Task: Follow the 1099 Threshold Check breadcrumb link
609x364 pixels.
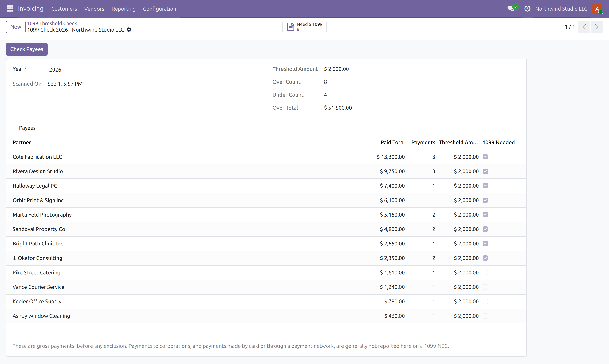Action: click(x=52, y=23)
